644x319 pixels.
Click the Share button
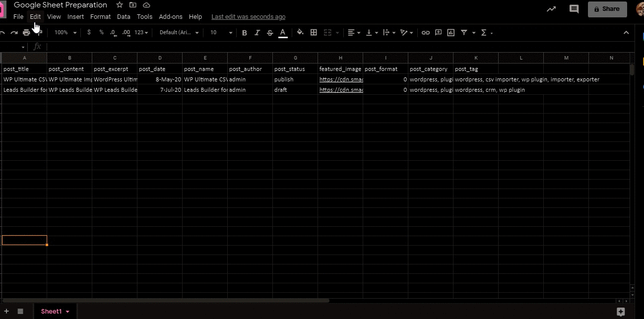click(x=607, y=9)
